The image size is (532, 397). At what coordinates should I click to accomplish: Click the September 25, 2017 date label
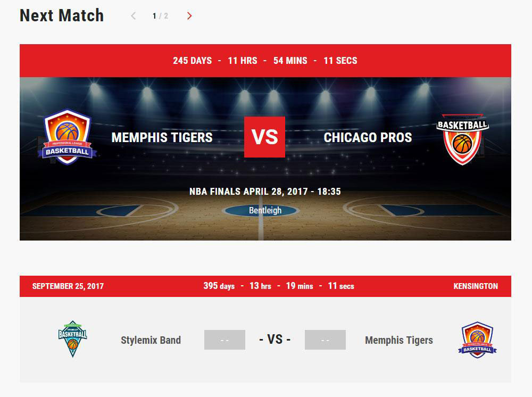coord(68,286)
